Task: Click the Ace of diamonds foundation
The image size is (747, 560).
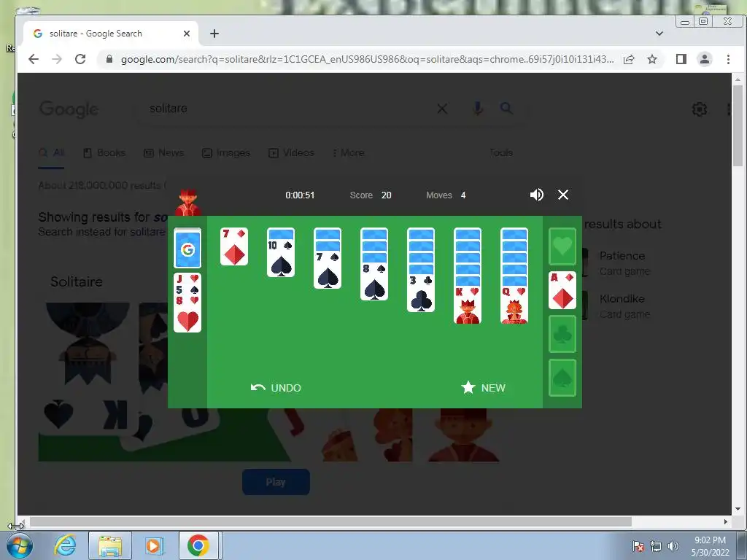Action: [562, 290]
